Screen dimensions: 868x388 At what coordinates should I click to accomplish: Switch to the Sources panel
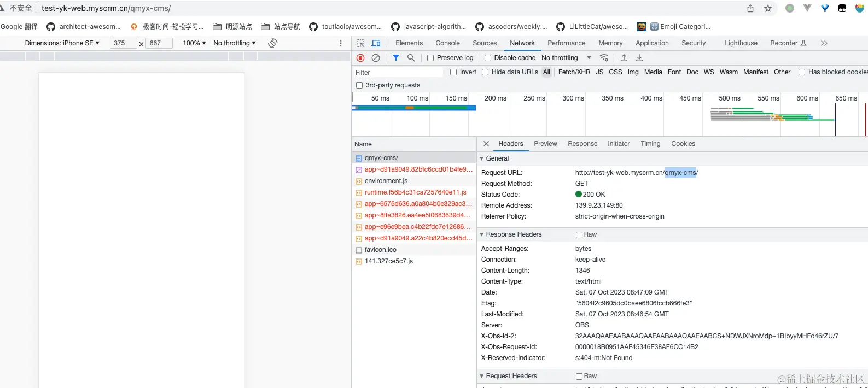[485, 43]
